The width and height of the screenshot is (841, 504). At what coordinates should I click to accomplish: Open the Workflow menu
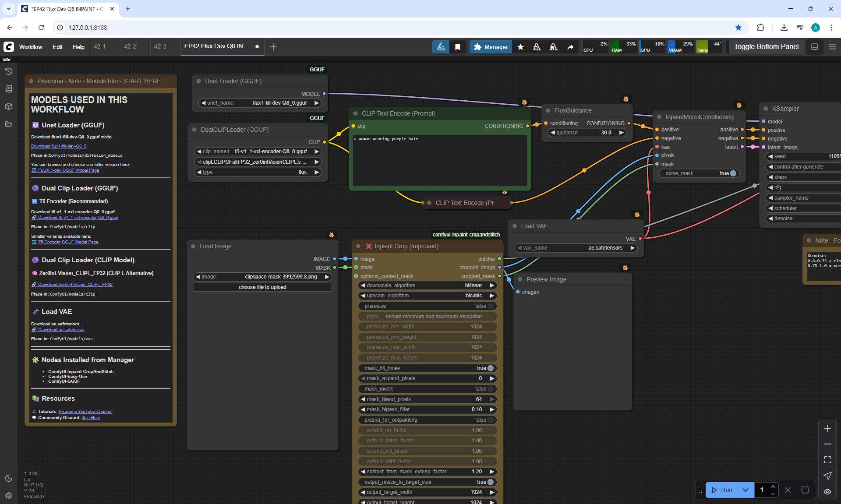(31, 47)
